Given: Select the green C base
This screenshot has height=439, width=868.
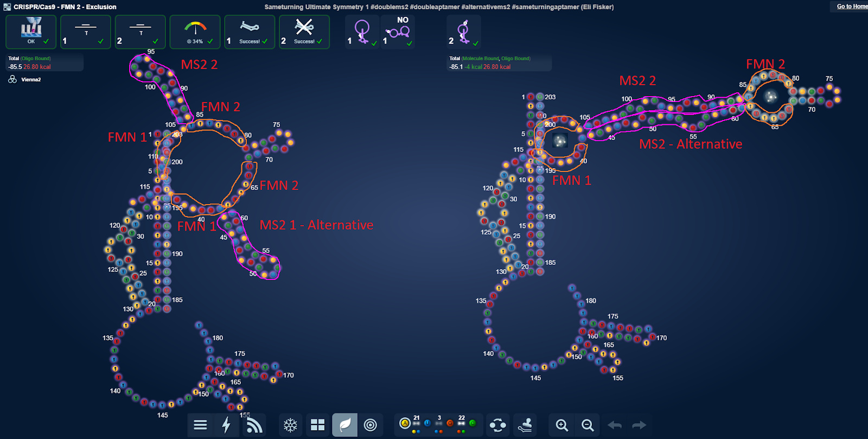Looking at the screenshot, I should (473, 423).
